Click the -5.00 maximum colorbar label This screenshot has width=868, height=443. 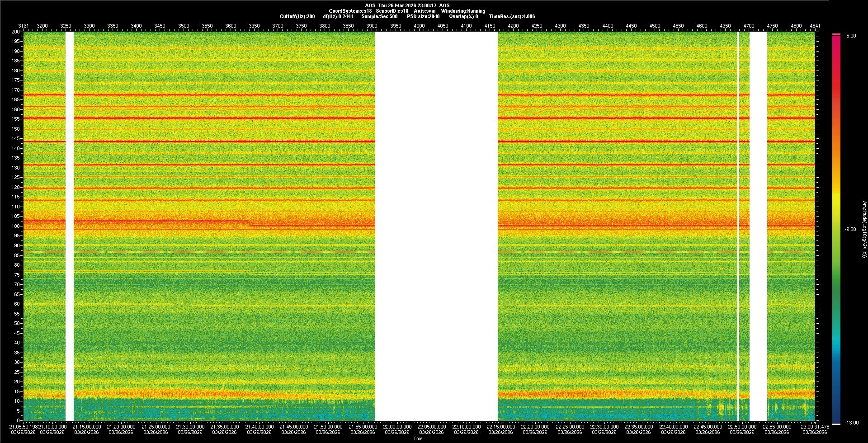point(850,36)
